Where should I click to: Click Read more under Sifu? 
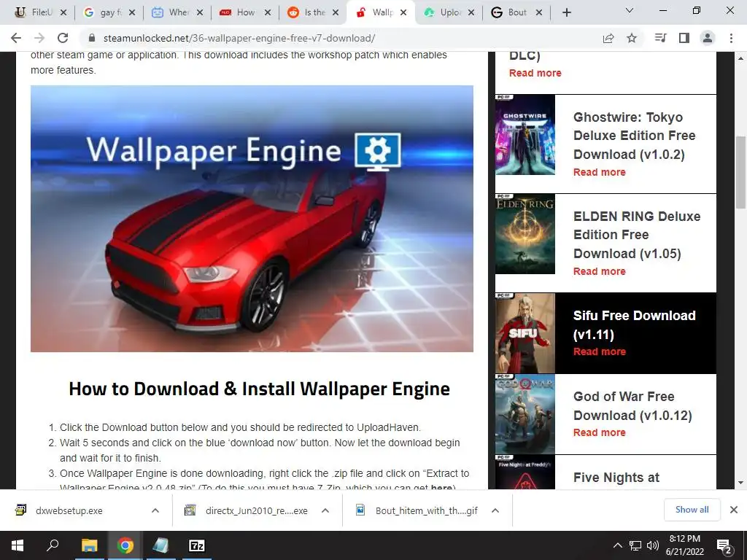click(x=600, y=352)
